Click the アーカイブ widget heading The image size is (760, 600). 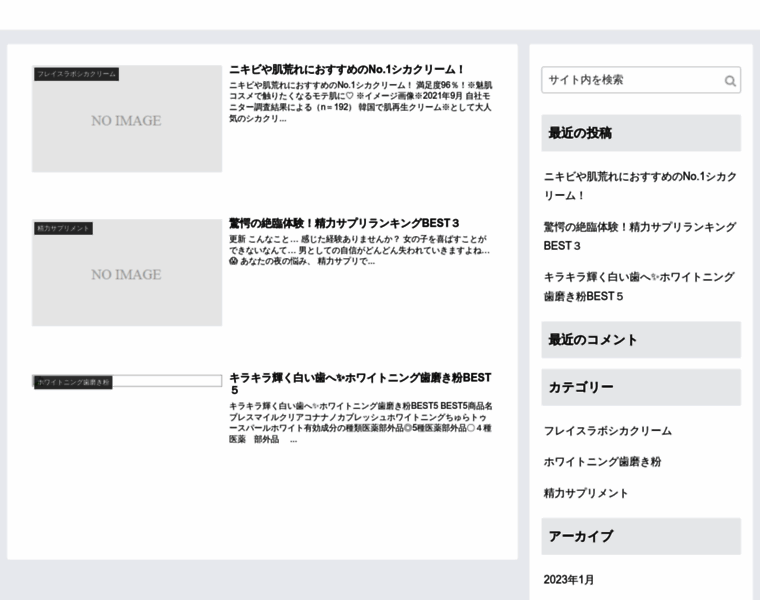point(641,537)
